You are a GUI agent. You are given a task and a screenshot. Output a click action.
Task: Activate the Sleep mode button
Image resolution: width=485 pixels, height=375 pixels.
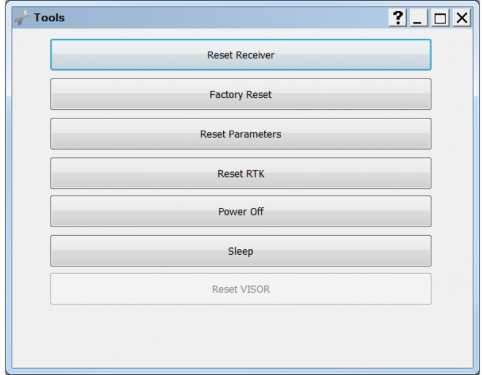click(241, 251)
